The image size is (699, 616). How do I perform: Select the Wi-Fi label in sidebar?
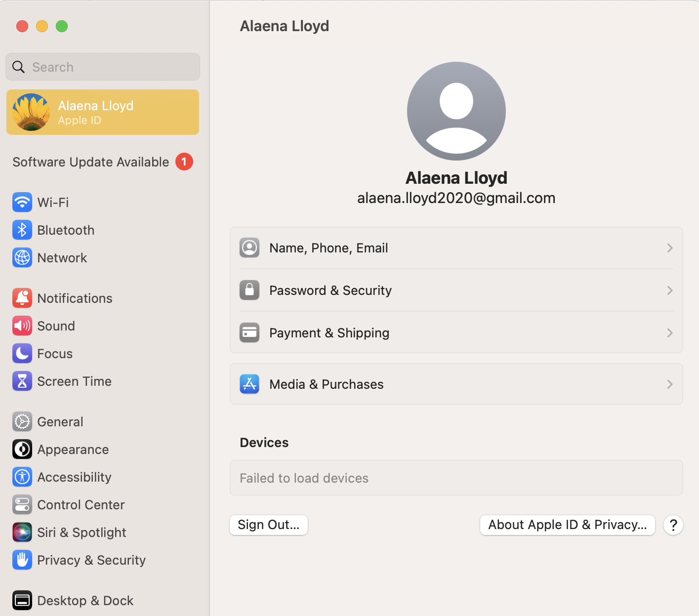pyautogui.click(x=53, y=203)
